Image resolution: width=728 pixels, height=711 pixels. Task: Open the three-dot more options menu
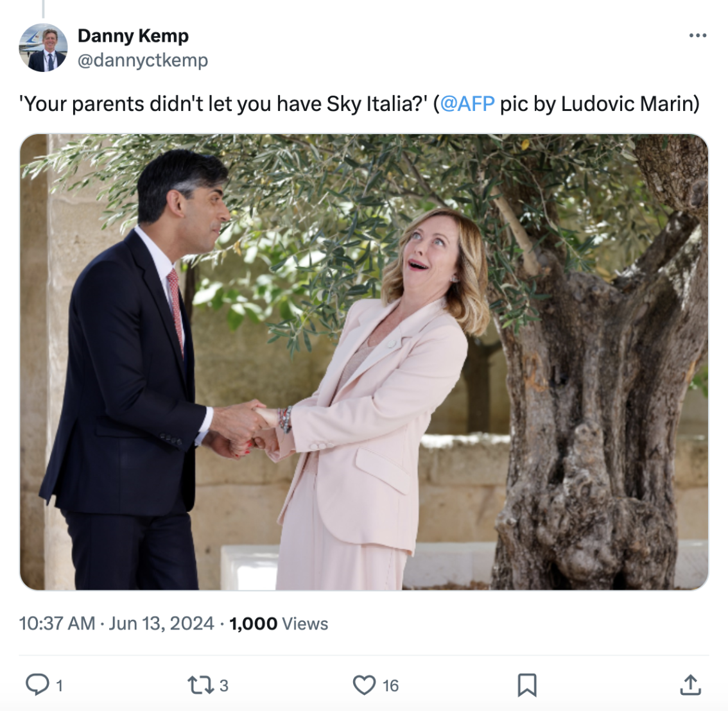coord(697,35)
